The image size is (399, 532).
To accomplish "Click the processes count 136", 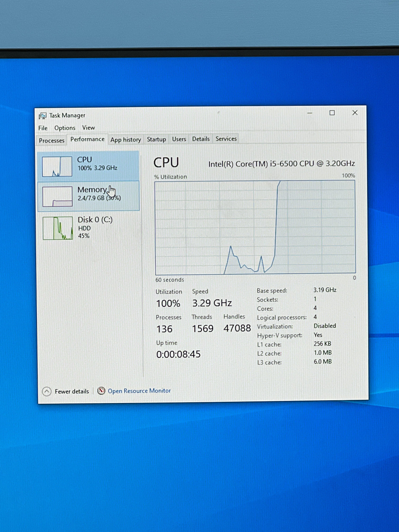I will coord(165,329).
